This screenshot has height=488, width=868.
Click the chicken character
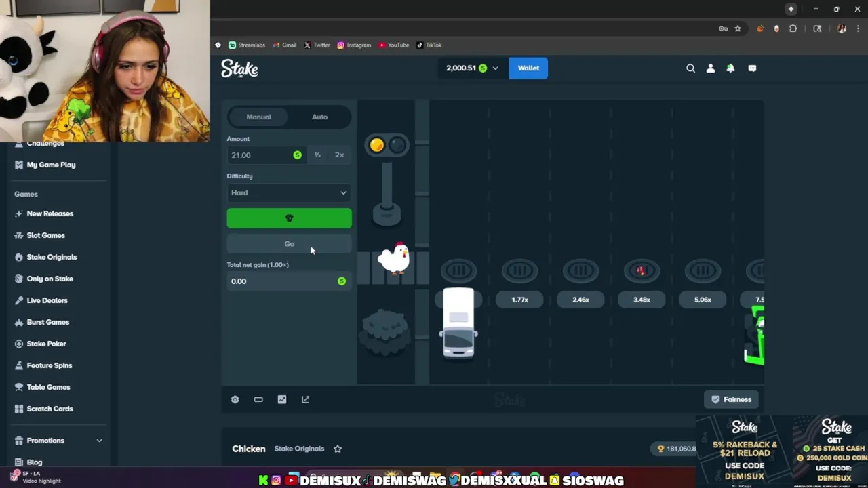click(394, 258)
